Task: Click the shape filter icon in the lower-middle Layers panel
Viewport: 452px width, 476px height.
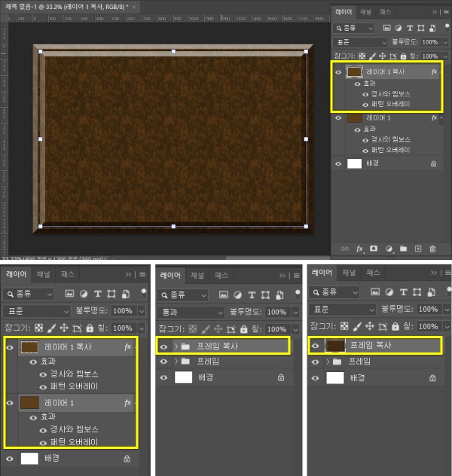Action: click(x=266, y=294)
